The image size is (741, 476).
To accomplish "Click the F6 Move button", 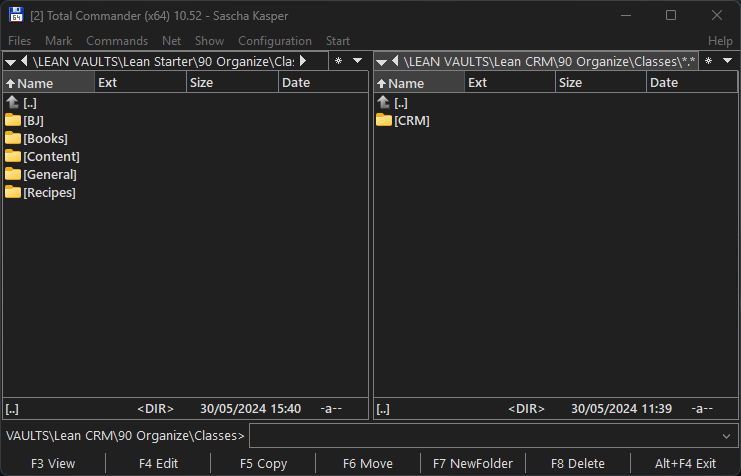I will point(368,464).
